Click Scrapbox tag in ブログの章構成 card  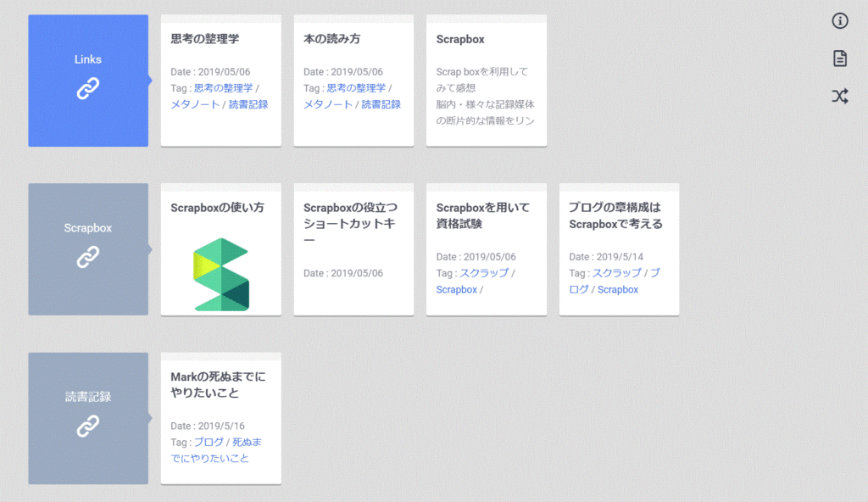pos(618,289)
